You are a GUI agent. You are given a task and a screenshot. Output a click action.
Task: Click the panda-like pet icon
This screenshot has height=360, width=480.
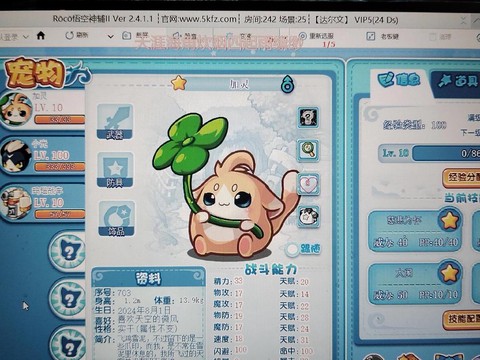[309, 217]
